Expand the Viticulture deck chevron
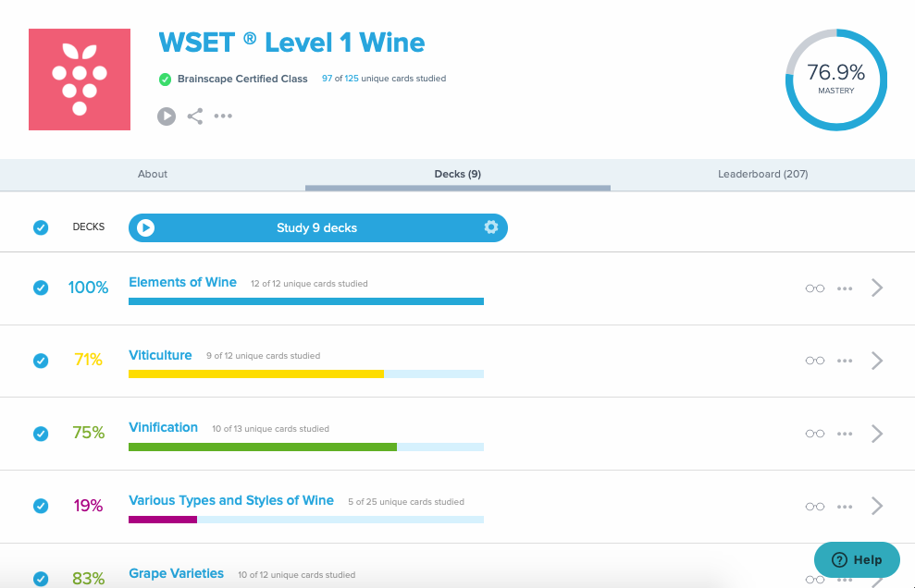This screenshot has width=915, height=588. tap(877, 361)
